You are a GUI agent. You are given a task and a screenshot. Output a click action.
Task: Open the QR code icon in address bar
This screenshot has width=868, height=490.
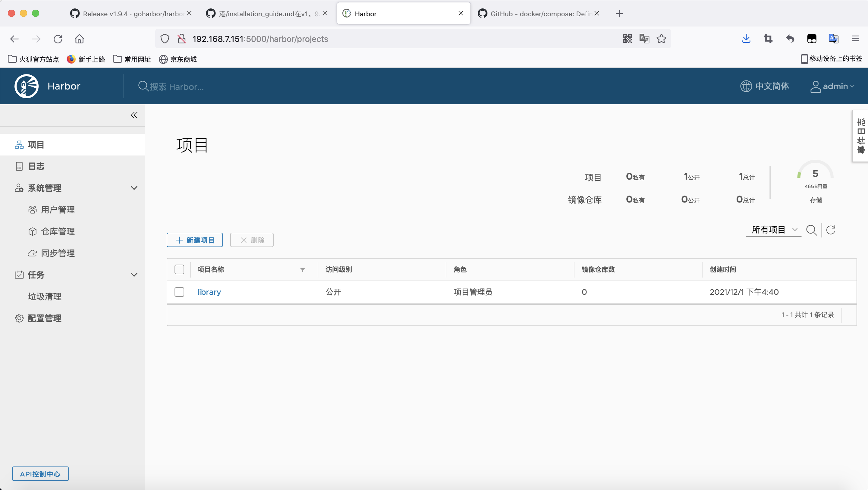coord(627,39)
